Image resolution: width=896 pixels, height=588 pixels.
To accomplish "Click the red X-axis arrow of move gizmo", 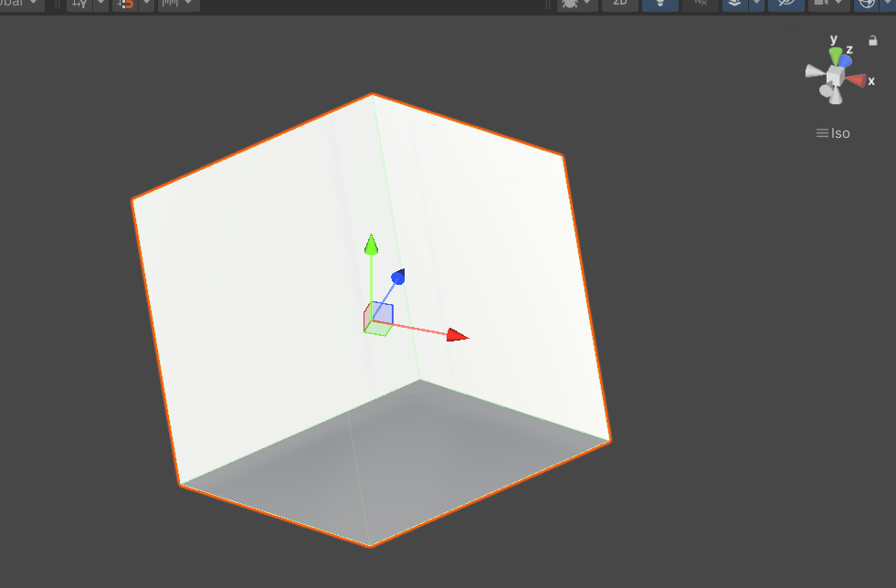I will [457, 335].
